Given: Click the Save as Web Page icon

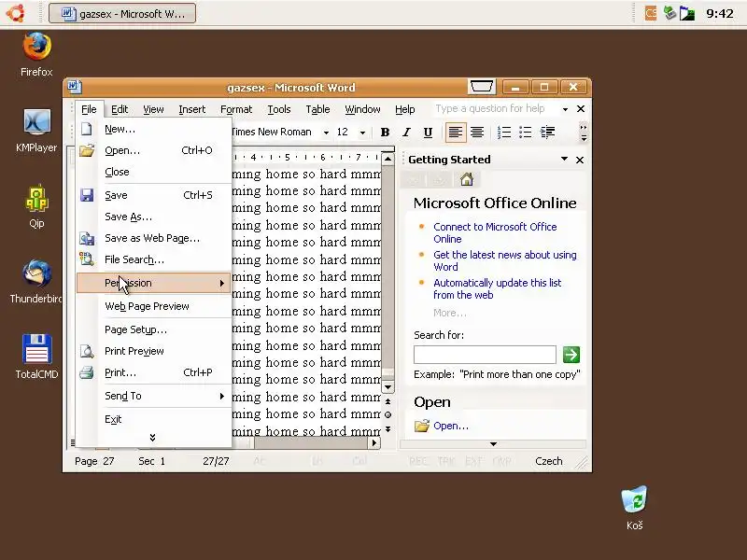Looking at the screenshot, I should (x=87, y=238).
